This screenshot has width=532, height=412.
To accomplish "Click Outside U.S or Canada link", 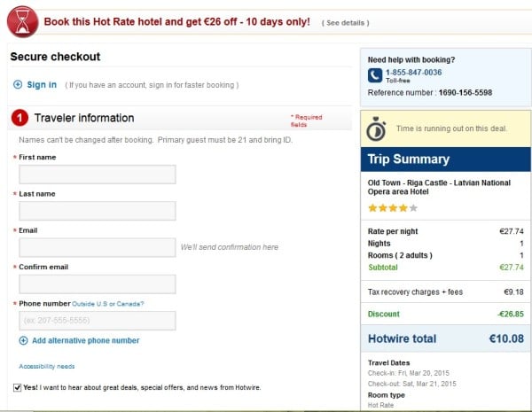I will tap(108, 304).
